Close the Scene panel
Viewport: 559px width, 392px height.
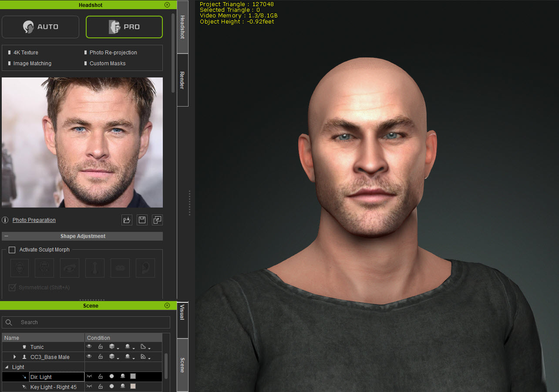pos(167,305)
